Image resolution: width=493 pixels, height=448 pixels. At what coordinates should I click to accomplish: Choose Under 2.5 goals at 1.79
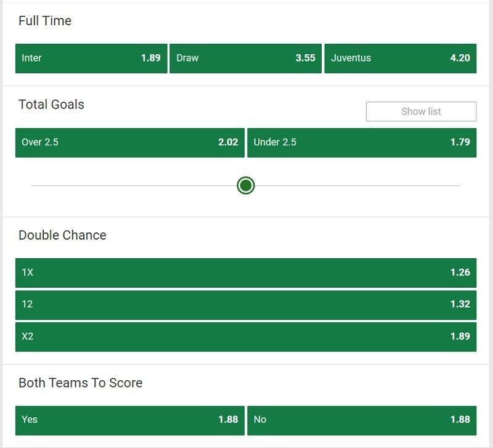tap(362, 142)
